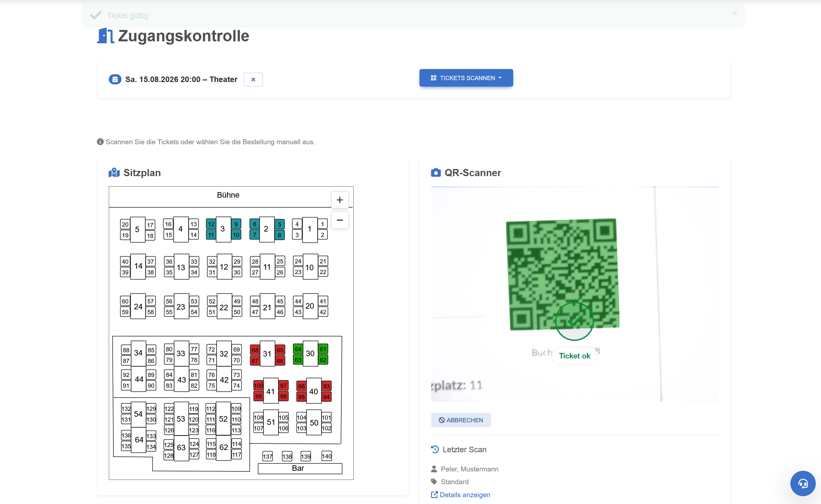Select free seat 101 at table 50
Screen dimensions: 821x504
(x=326, y=417)
